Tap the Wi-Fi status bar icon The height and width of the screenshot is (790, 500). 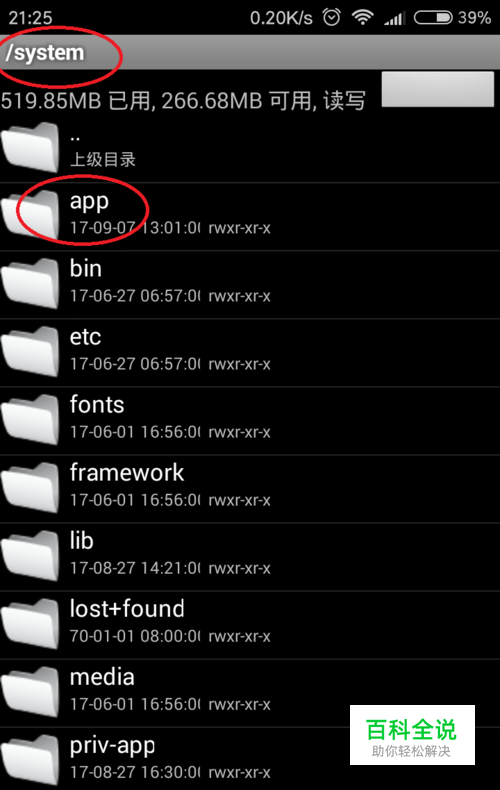(x=362, y=18)
